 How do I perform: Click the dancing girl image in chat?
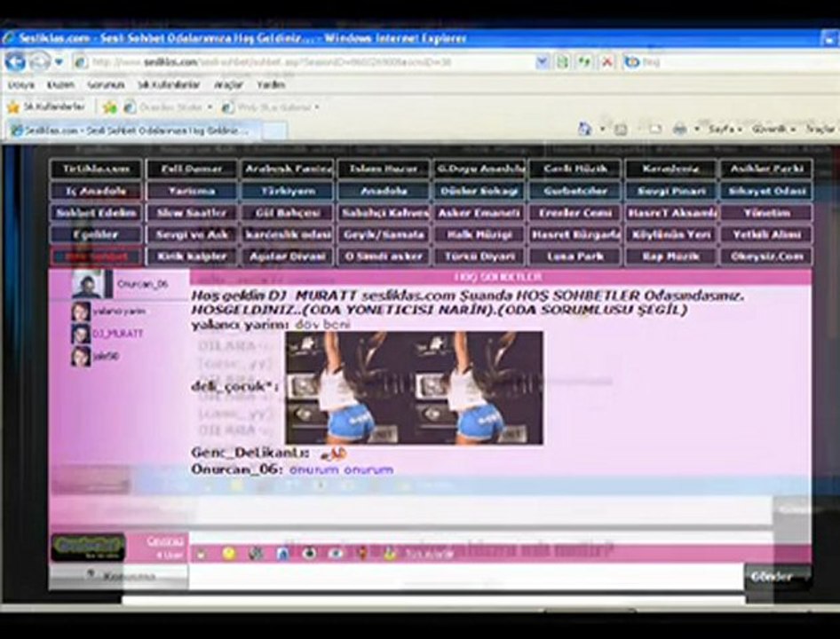click(414, 388)
